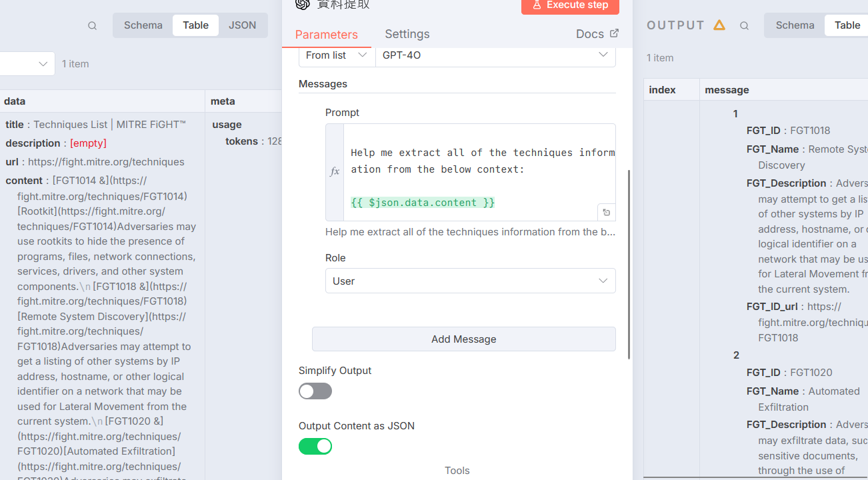868x480 pixels.
Task: Click the message column header
Action: pyautogui.click(x=784, y=90)
